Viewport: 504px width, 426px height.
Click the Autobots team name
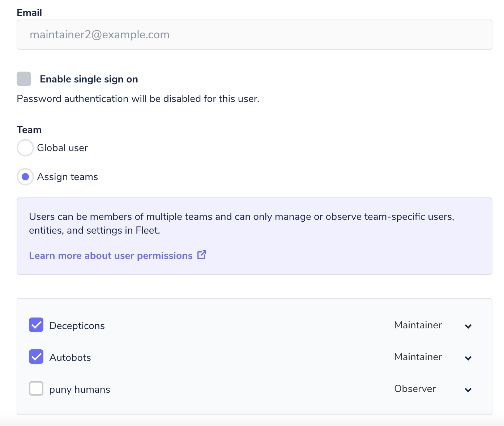coord(70,358)
